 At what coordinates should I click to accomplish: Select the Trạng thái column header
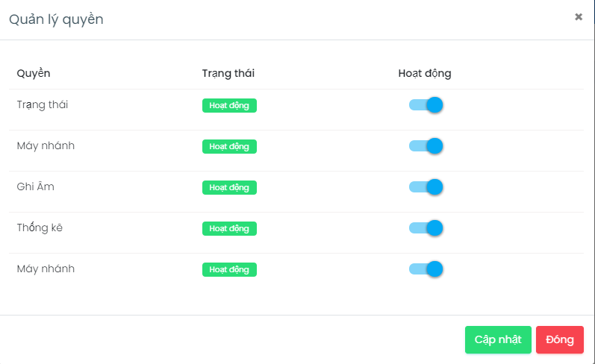tap(228, 73)
